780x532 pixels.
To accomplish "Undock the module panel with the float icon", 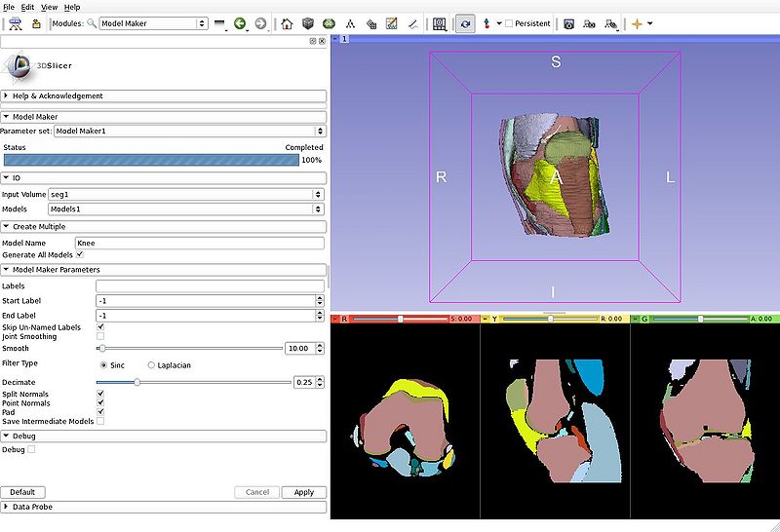I will [313, 41].
